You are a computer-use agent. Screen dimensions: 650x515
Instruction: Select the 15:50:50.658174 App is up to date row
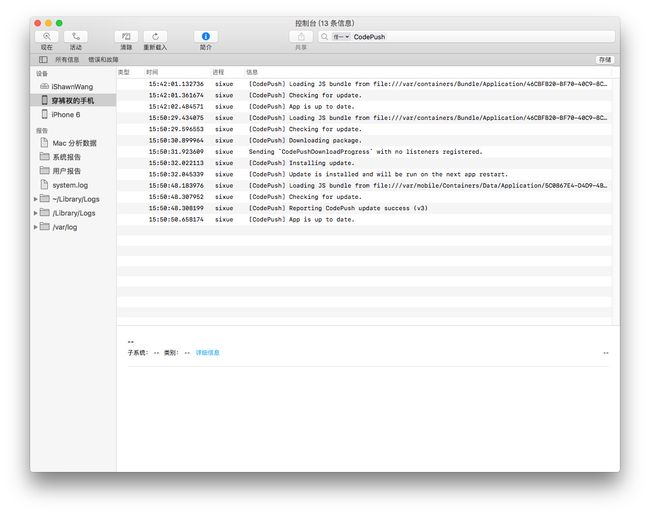(x=364, y=219)
